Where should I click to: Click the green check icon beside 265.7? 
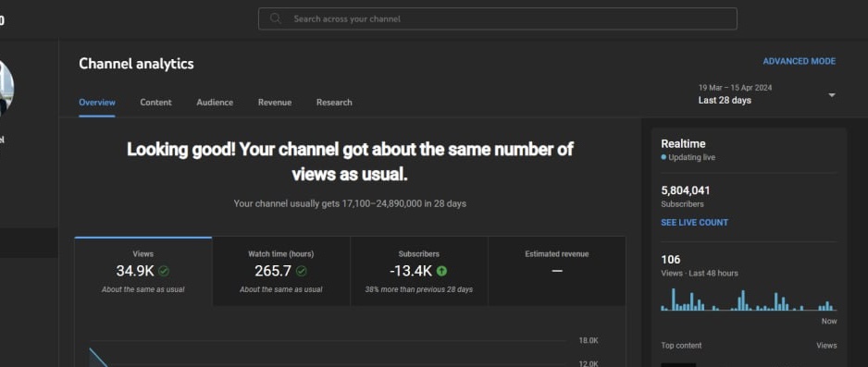(x=301, y=271)
